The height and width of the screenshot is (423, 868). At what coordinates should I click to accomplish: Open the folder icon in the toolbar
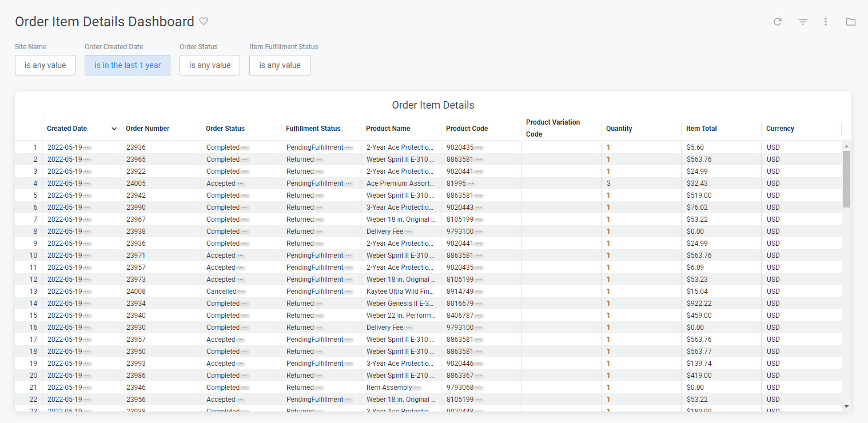pyautogui.click(x=850, y=21)
